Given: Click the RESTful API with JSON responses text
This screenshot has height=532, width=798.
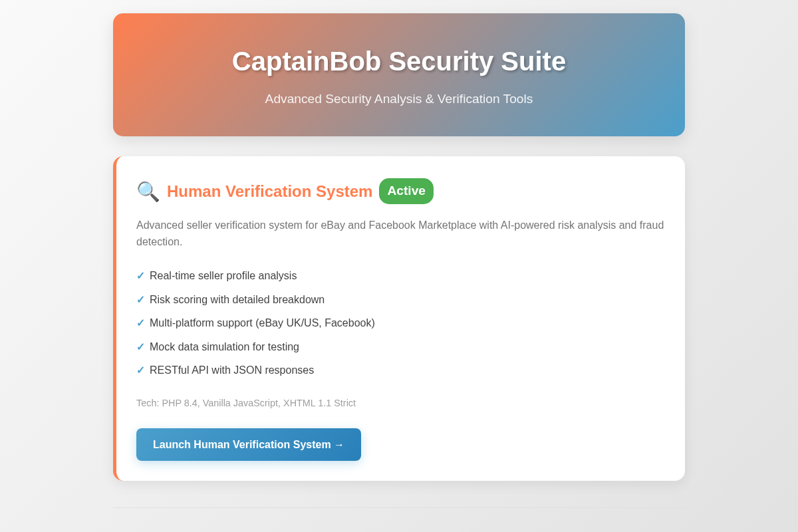Looking at the screenshot, I should tap(231, 370).
